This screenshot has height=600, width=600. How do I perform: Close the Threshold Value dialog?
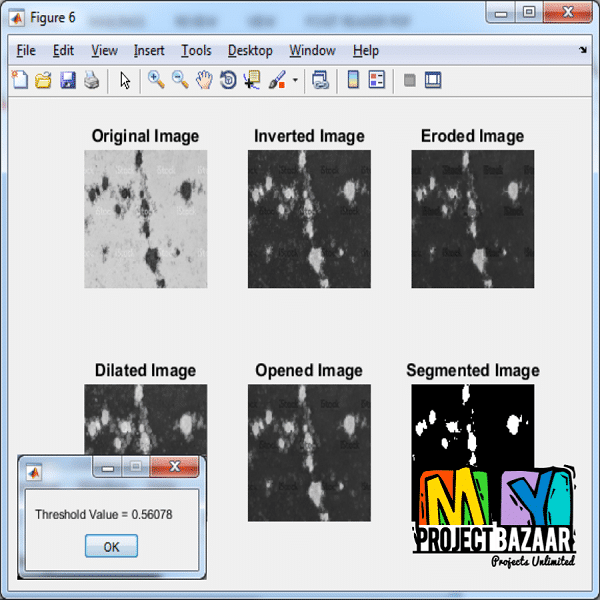pyautogui.click(x=174, y=466)
